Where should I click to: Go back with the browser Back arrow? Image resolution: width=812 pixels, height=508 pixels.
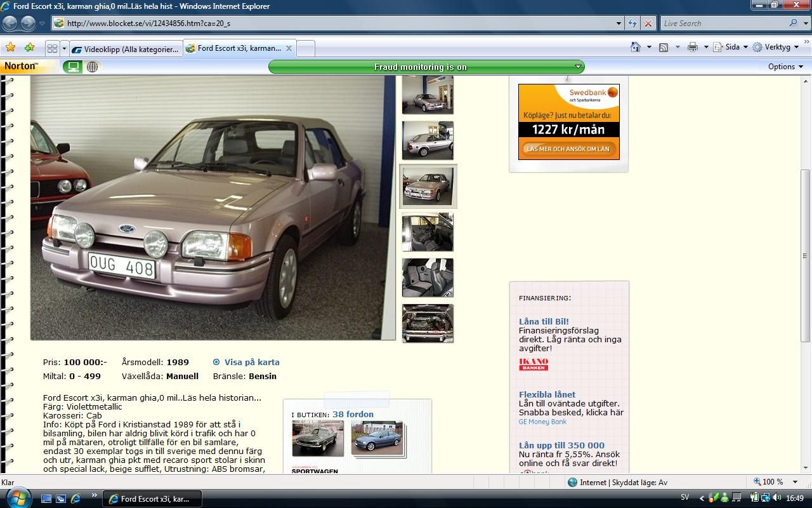click(x=10, y=23)
